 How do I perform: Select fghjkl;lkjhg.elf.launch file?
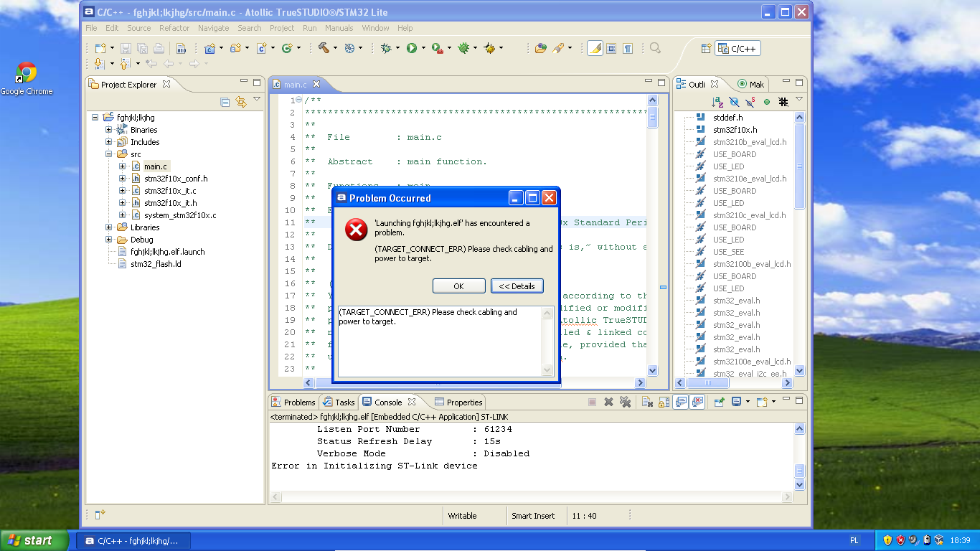(161, 252)
